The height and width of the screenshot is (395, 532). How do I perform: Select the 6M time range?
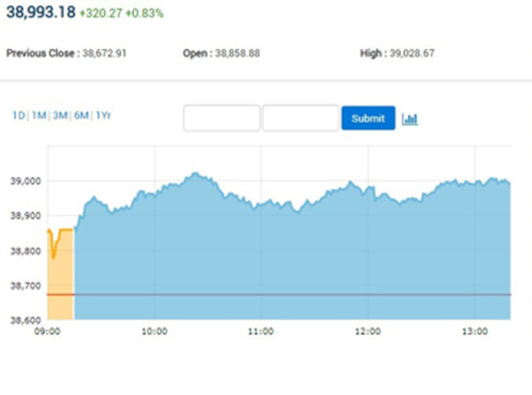click(81, 116)
